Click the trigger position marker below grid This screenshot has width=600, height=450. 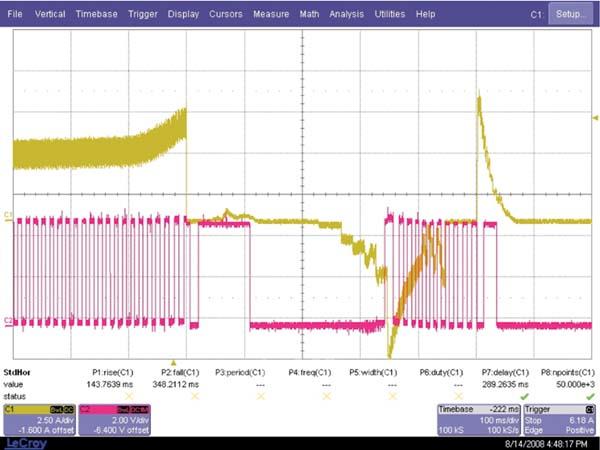(174, 362)
